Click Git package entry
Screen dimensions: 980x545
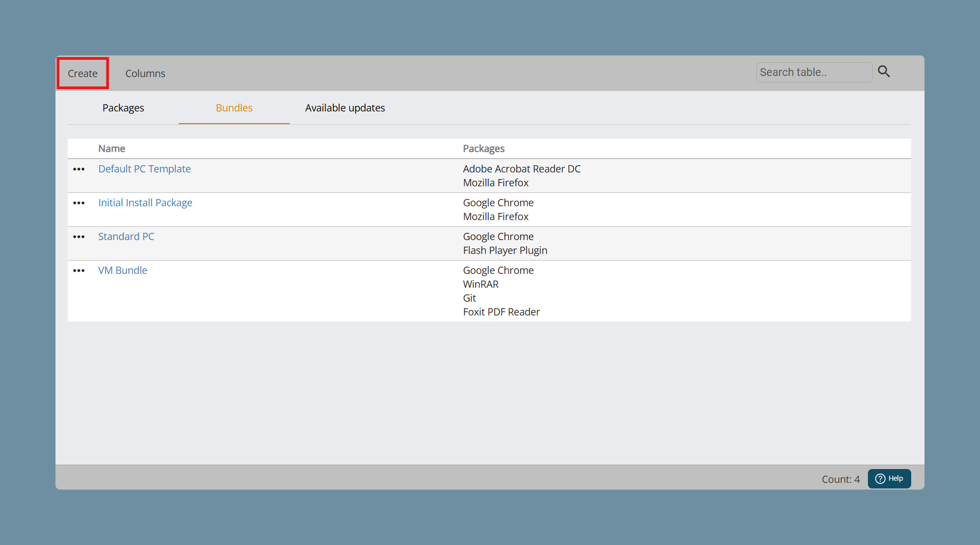(x=469, y=298)
